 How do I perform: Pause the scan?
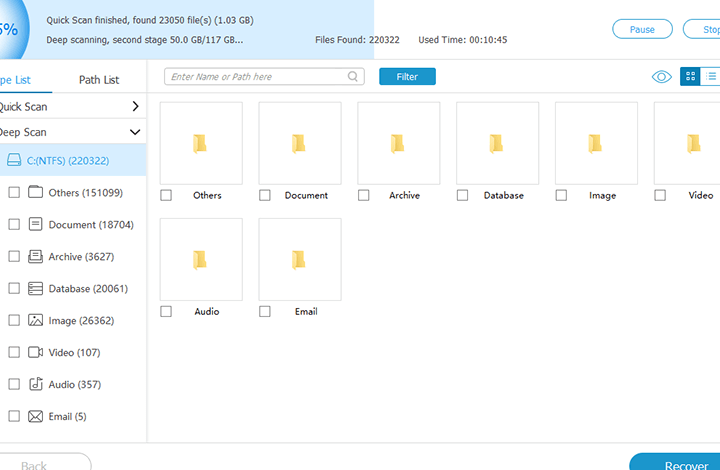click(x=642, y=29)
